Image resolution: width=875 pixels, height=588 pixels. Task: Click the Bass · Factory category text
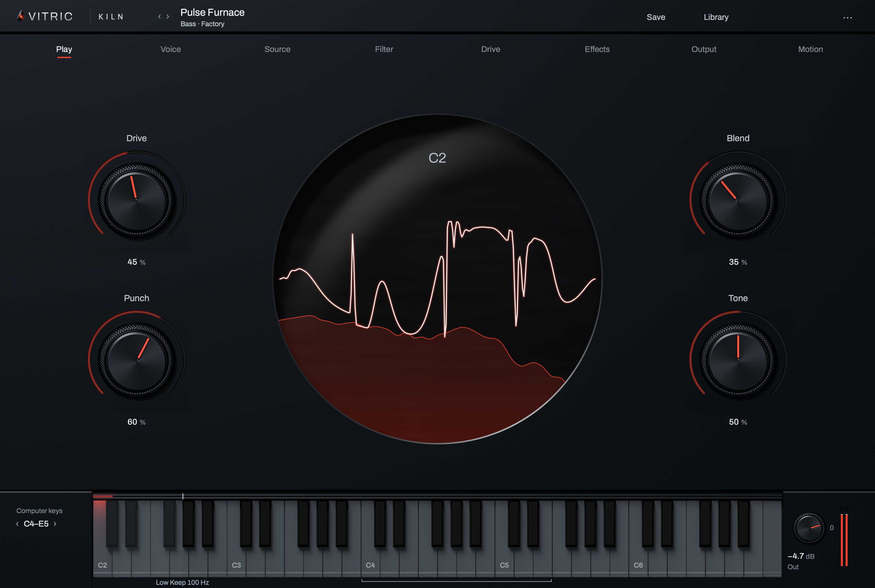(202, 24)
